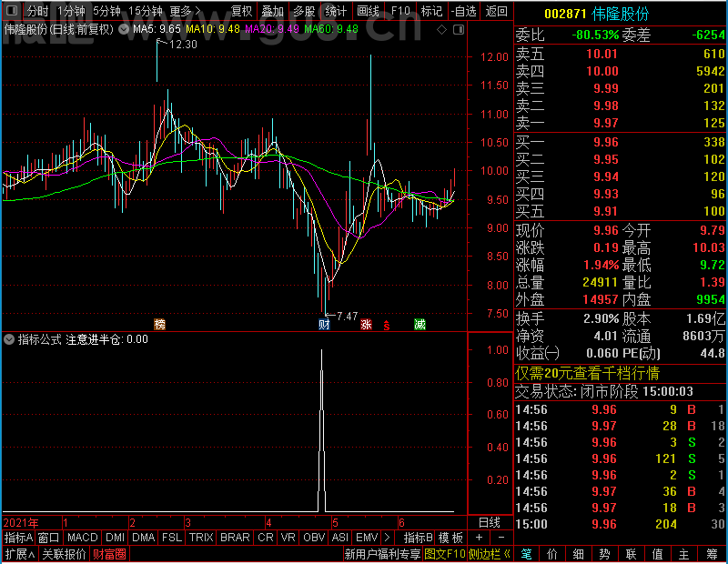
Task: Click the 日线 period label below the chart
Action: point(490,523)
